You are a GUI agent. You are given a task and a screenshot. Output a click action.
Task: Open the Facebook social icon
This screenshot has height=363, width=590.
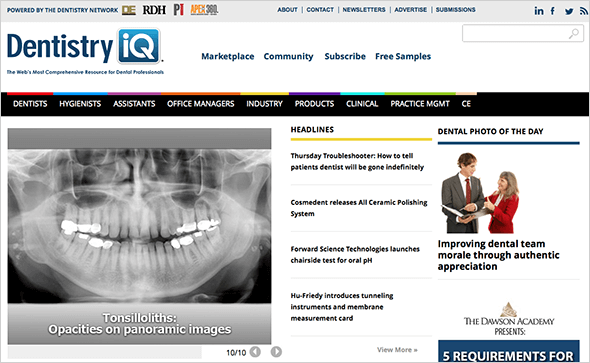point(552,11)
